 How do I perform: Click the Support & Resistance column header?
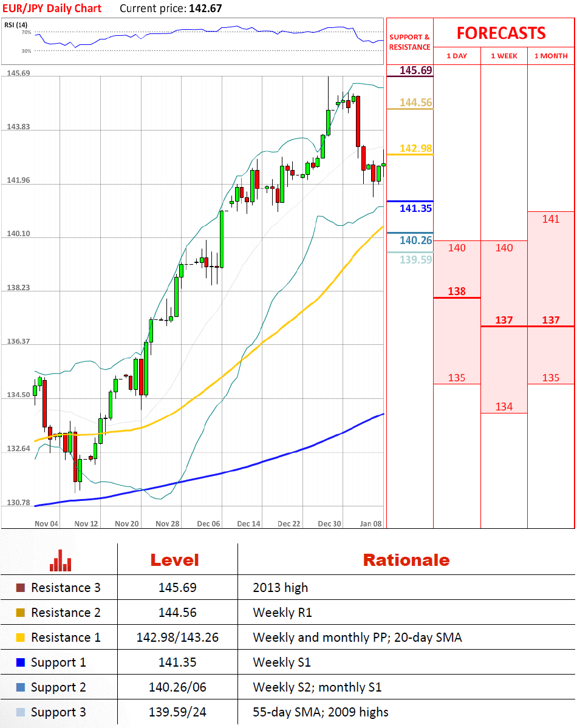click(409, 42)
